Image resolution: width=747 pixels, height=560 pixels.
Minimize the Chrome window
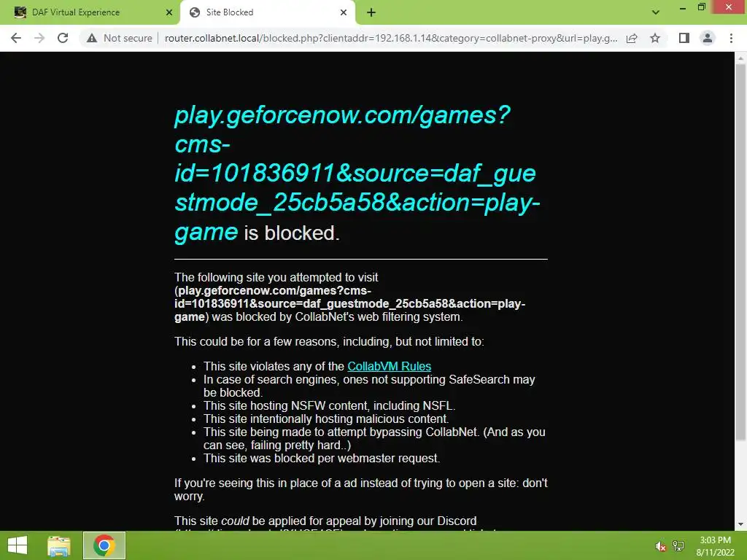click(683, 7)
